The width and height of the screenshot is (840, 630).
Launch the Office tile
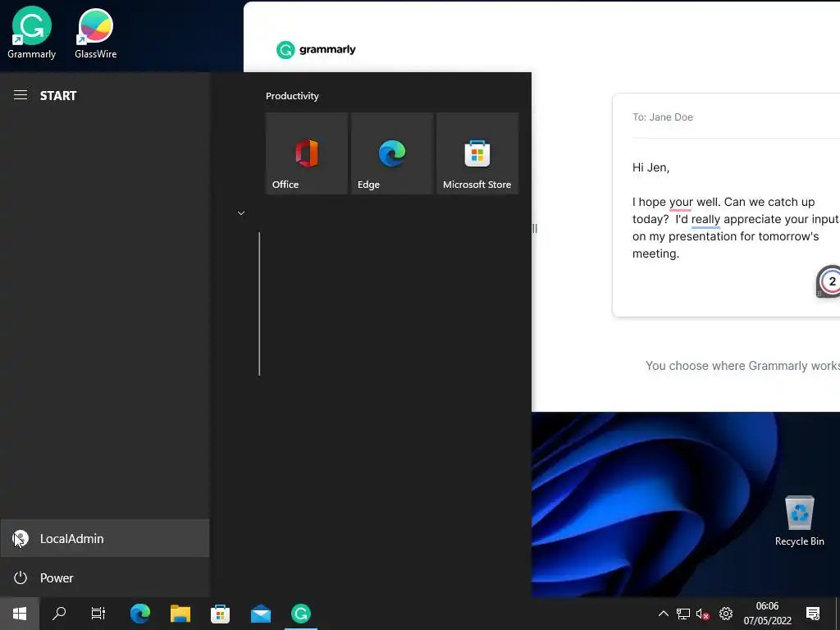(x=307, y=153)
